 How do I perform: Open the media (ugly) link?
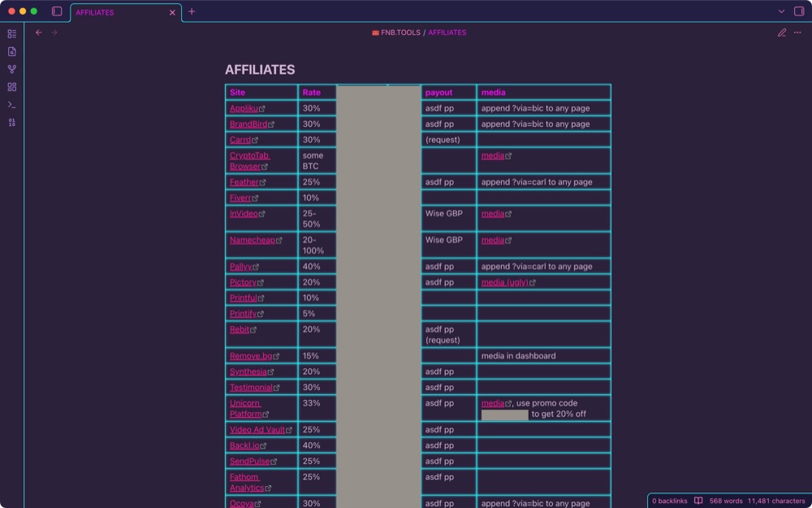[x=505, y=283]
